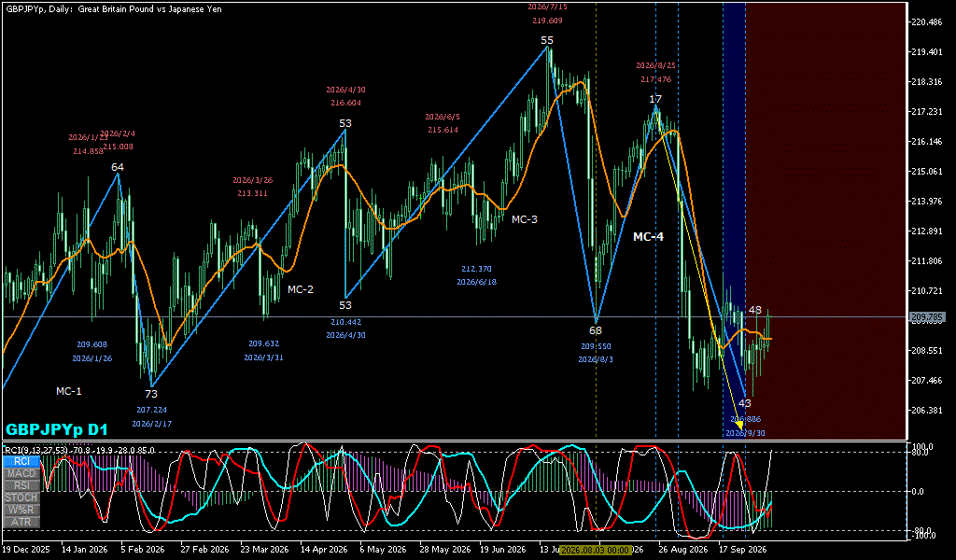Click the 0.0 level on indicator scale
956x560 pixels.
tap(918, 492)
